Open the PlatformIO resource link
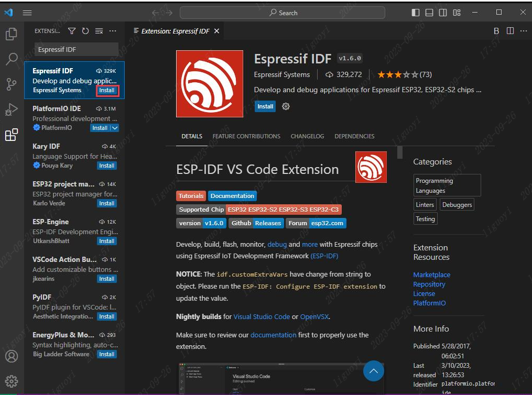 coord(430,303)
